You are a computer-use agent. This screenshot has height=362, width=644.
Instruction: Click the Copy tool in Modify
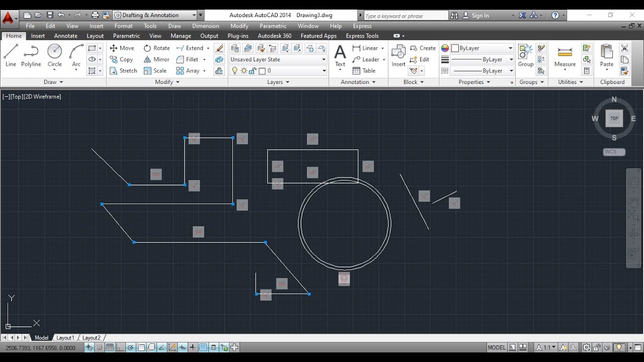pos(121,59)
